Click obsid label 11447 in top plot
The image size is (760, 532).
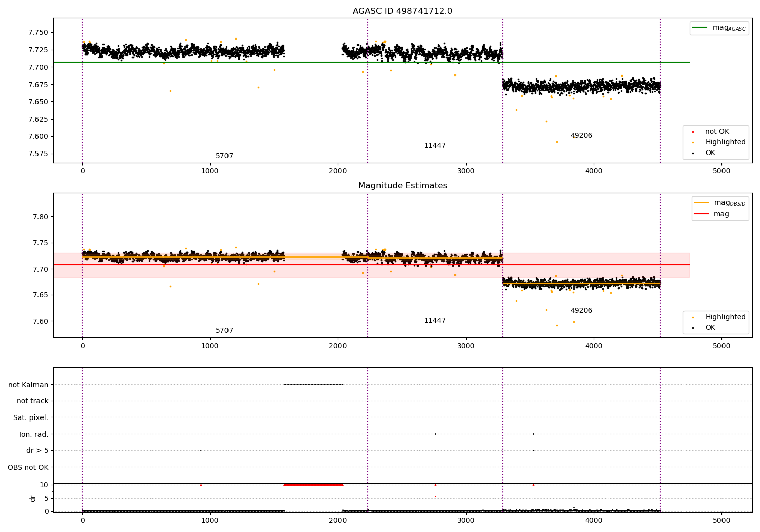click(435, 146)
